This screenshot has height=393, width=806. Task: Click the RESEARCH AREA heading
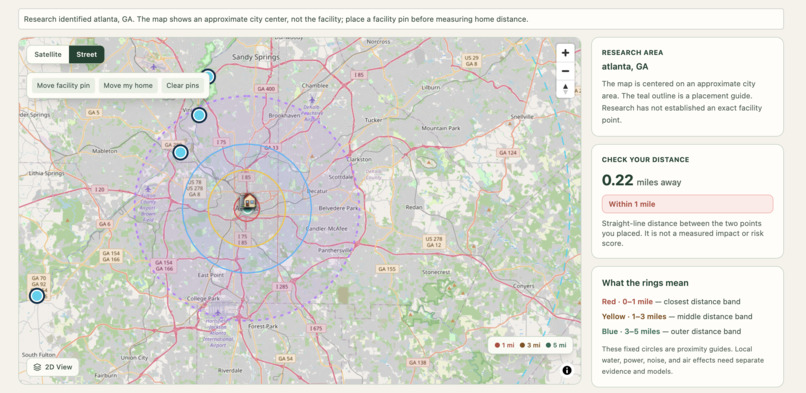pos(632,52)
